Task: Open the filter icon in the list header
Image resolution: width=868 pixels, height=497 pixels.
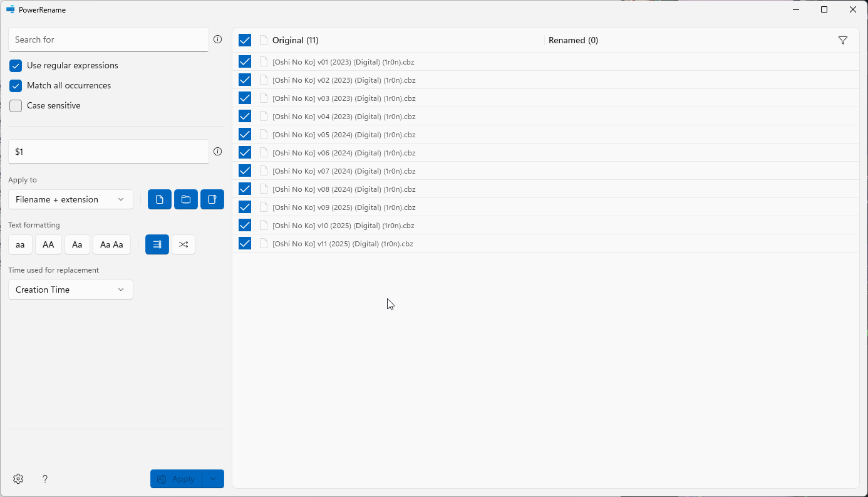Action: pos(843,40)
